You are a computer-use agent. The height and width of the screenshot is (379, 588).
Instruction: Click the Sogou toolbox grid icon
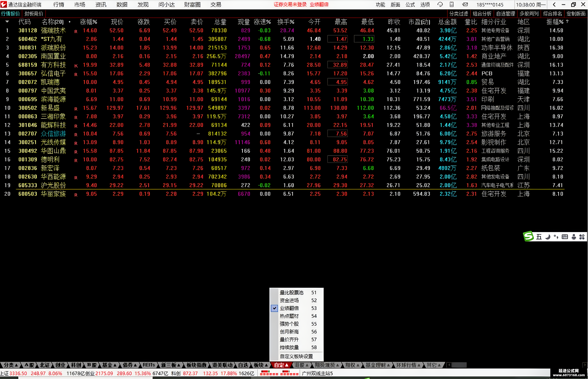[x=582, y=237]
